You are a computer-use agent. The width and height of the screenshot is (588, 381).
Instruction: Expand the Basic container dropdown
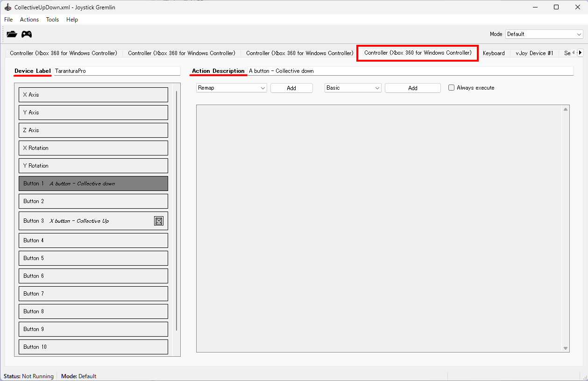353,88
